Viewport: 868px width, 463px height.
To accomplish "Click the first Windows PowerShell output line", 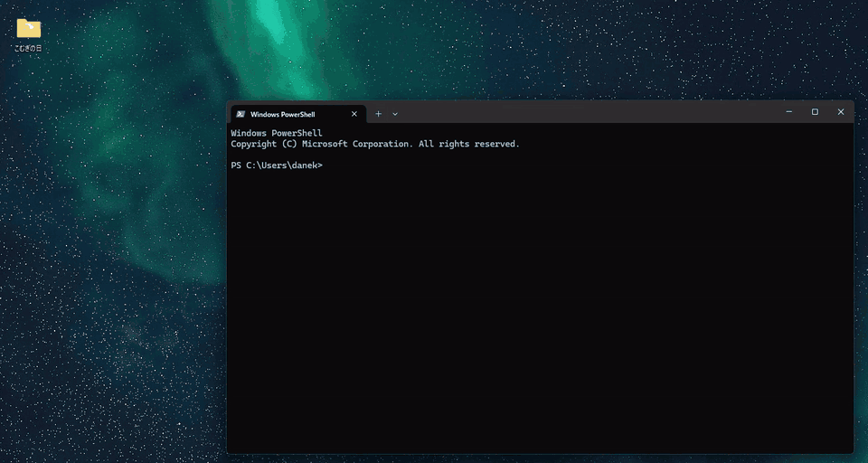I will click(277, 134).
